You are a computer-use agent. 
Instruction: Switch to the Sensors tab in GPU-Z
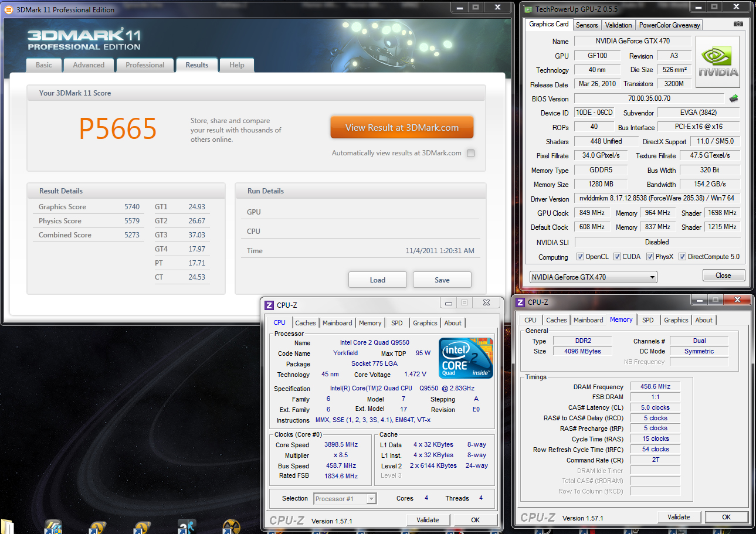tap(587, 25)
